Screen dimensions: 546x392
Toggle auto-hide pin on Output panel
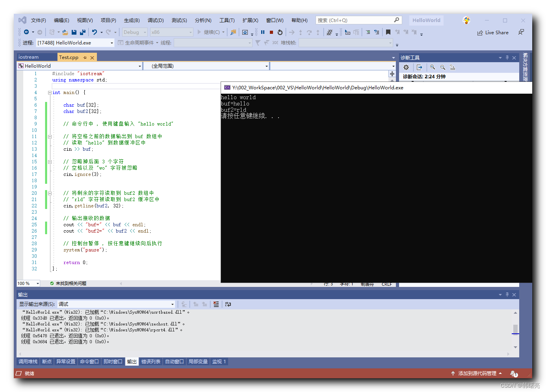point(507,294)
